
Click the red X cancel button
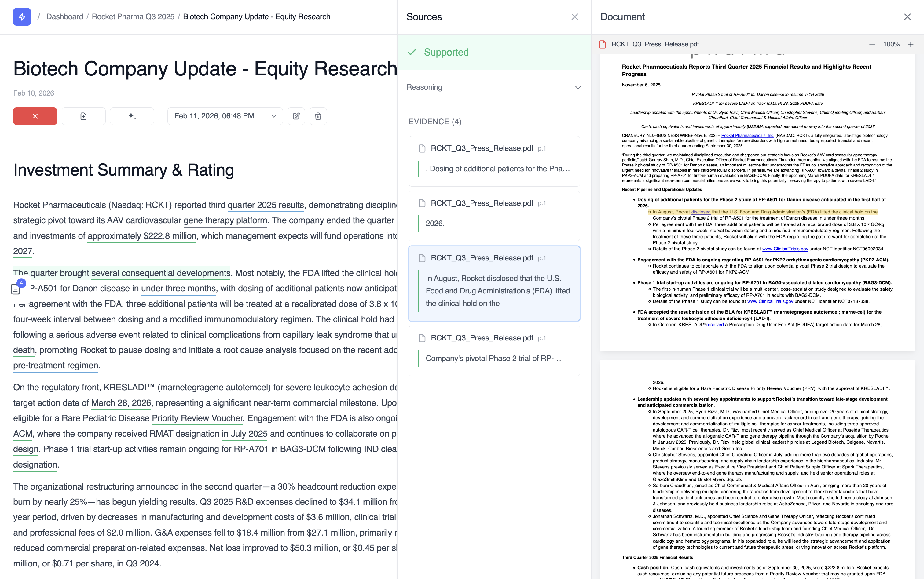pyautogui.click(x=35, y=116)
